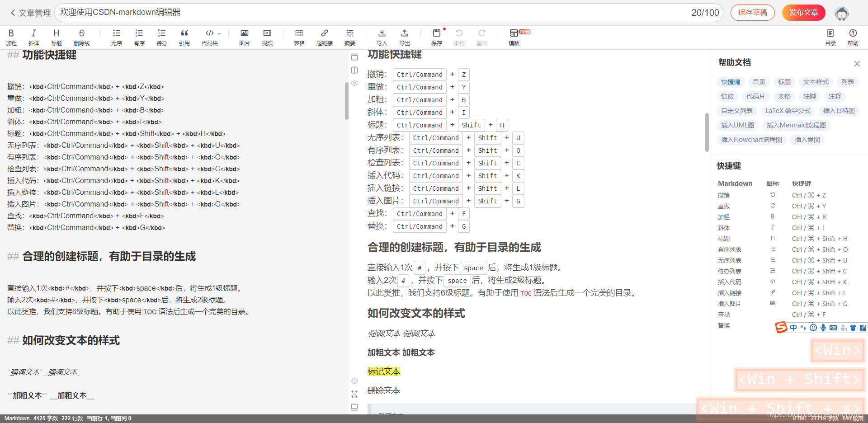Select the 插入类图 help tag

(x=807, y=140)
